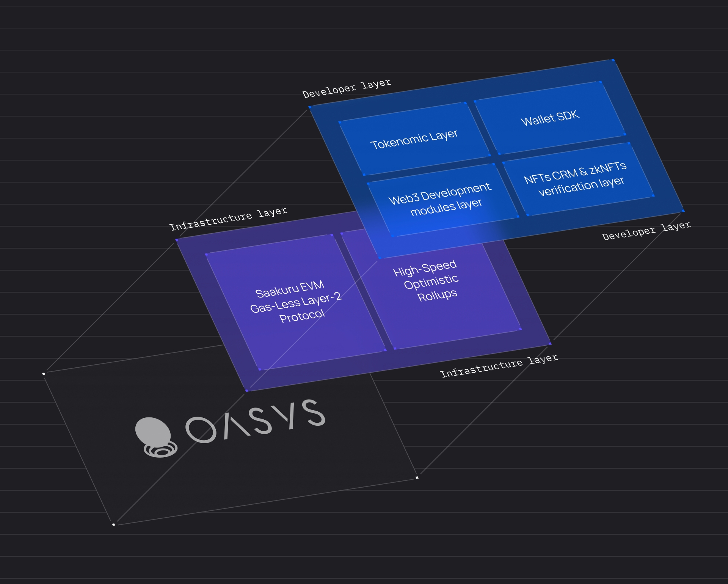Select the Wallet SDK box
Image resolution: width=728 pixels, height=584 pixels.
point(550,118)
